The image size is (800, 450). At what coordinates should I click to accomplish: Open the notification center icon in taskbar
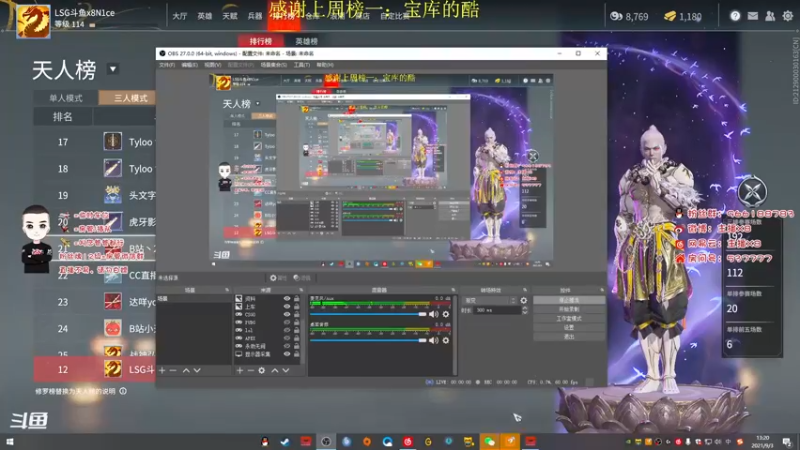click(x=787, y=442)
